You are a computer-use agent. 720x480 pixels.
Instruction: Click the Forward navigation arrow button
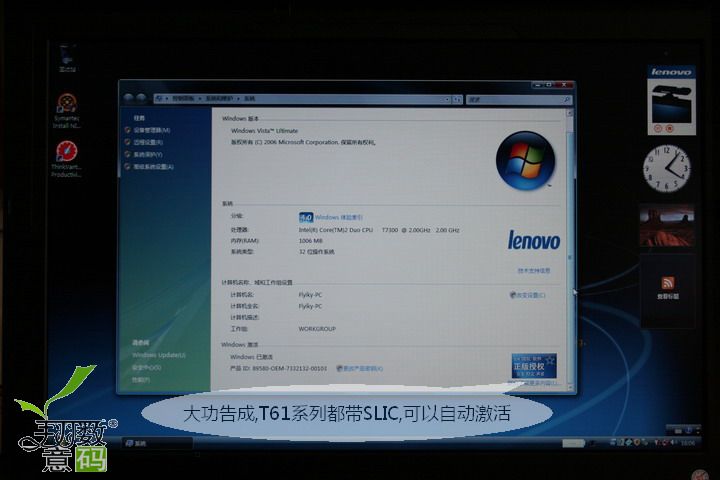coord(141,98)
